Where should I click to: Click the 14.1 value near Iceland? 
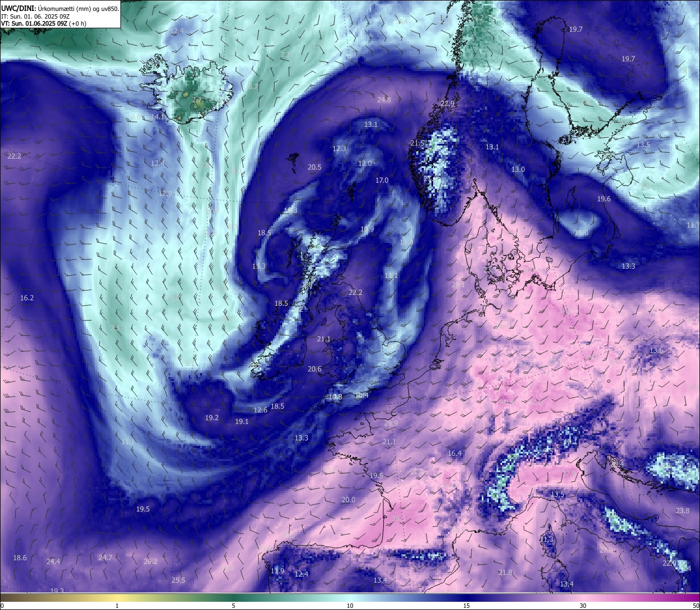(x=157, y=117)
